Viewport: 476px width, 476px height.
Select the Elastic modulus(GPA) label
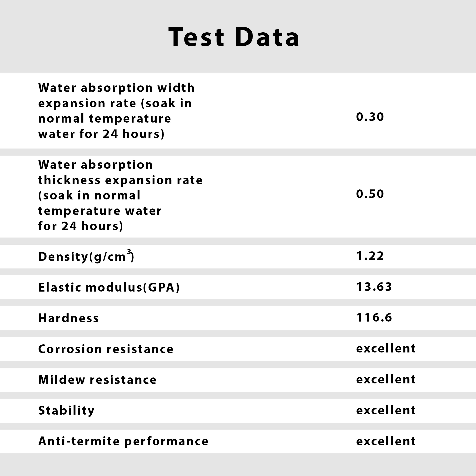tap(109, 287)
